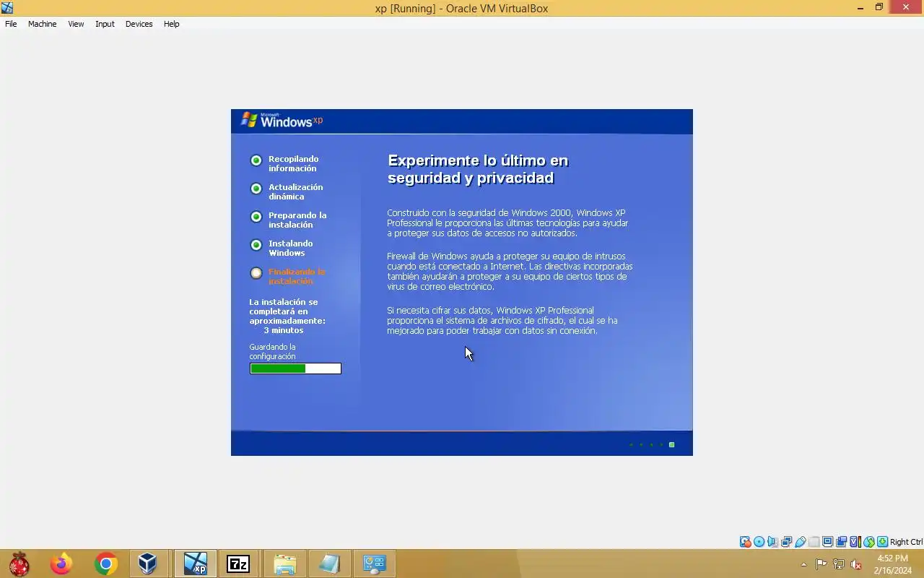Screen dimensions: 924x578
Task: Open the View menu
Action: 76,24
